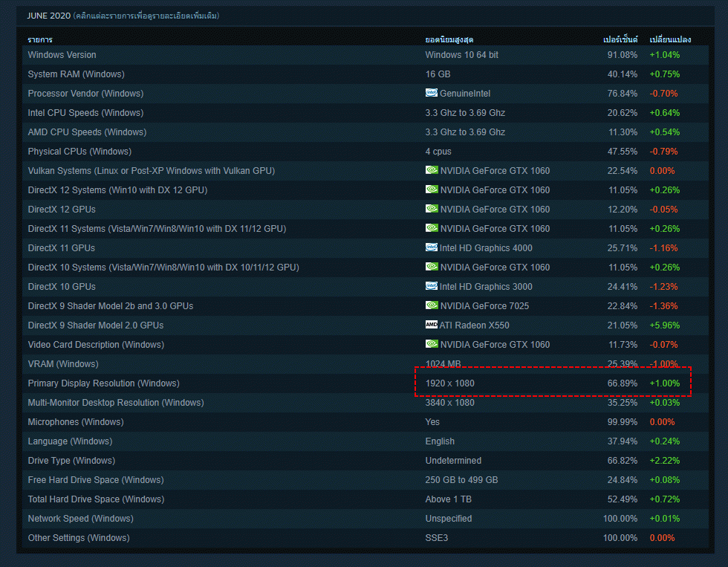Click NVIDIA logo in Vulkan Systems row
The height and width of the screenshot is (567, 728).
tap(432, 170)
